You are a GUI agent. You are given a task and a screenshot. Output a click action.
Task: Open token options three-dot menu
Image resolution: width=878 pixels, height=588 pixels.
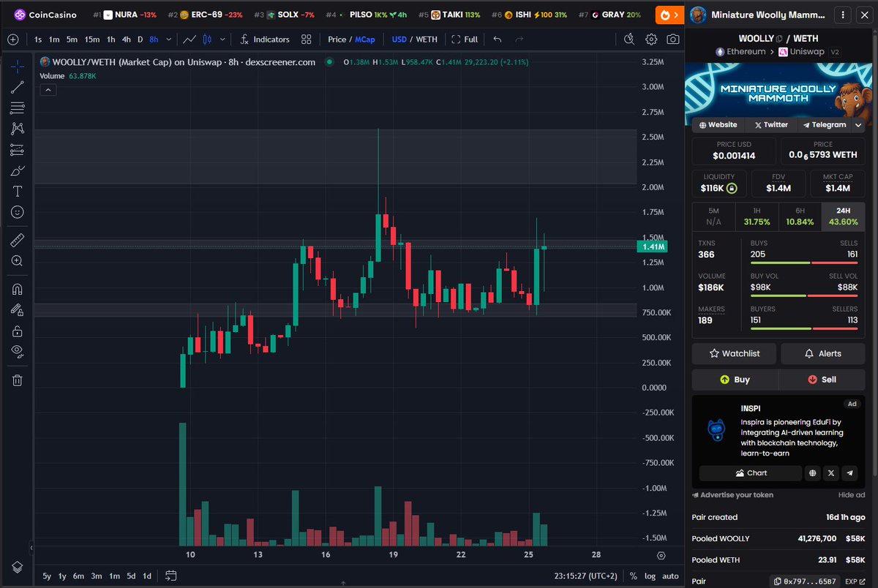coord(844,15)
